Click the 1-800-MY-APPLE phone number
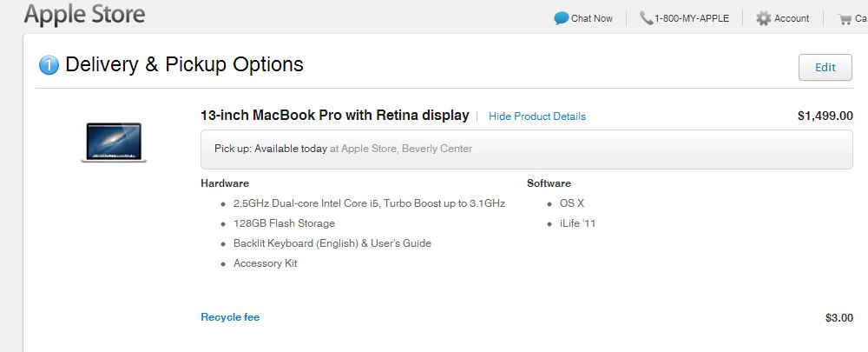 click(x=692, y=18)
